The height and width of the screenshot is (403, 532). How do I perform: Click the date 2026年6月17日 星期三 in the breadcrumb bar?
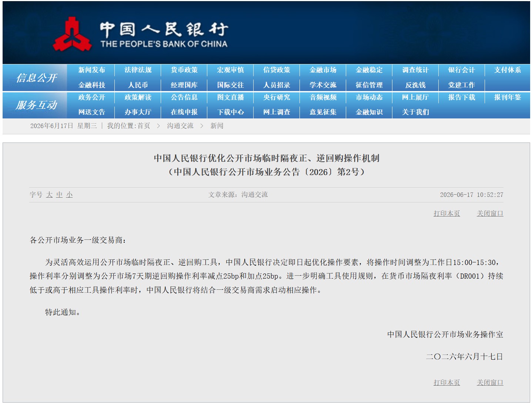click(64, 126)
